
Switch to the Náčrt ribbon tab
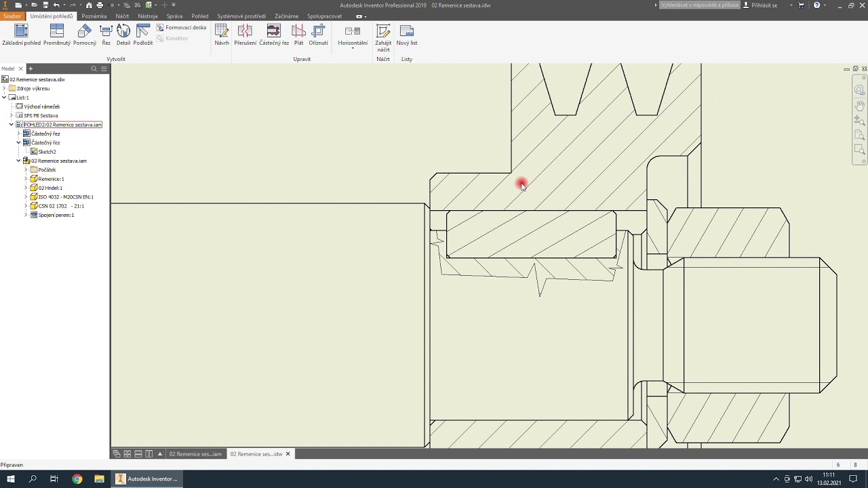click(x=122, y=16)
